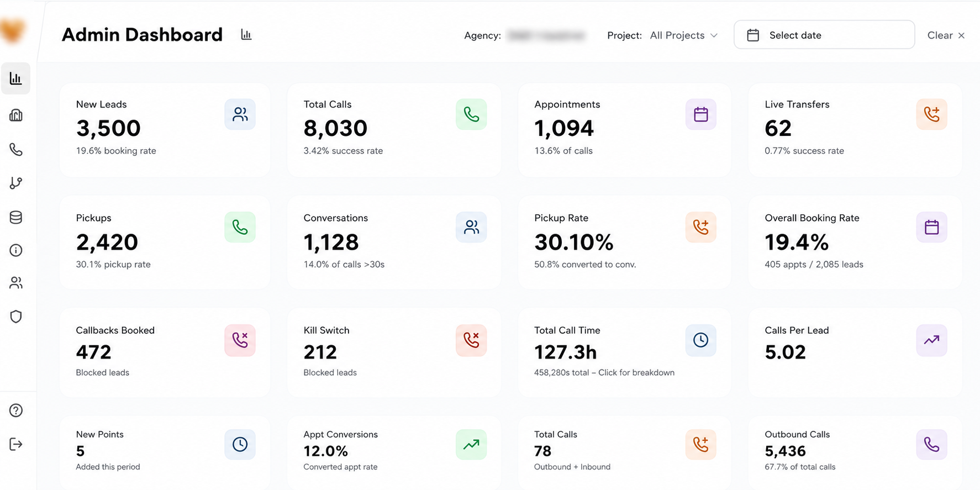This screenshot has width=980, height=490.
Task: Click the Live Transfers phone icon
Action: pyautogui.click(x=932, y=114)
